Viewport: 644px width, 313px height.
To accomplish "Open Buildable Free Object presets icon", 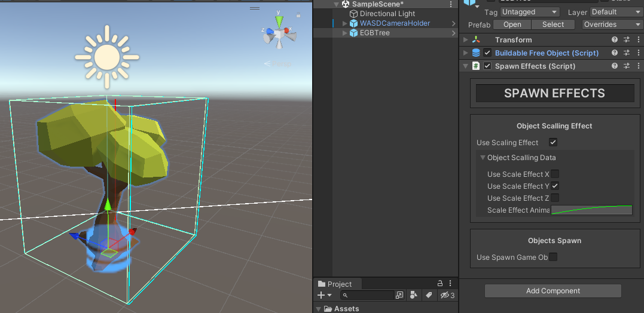I will click(626, 53).
